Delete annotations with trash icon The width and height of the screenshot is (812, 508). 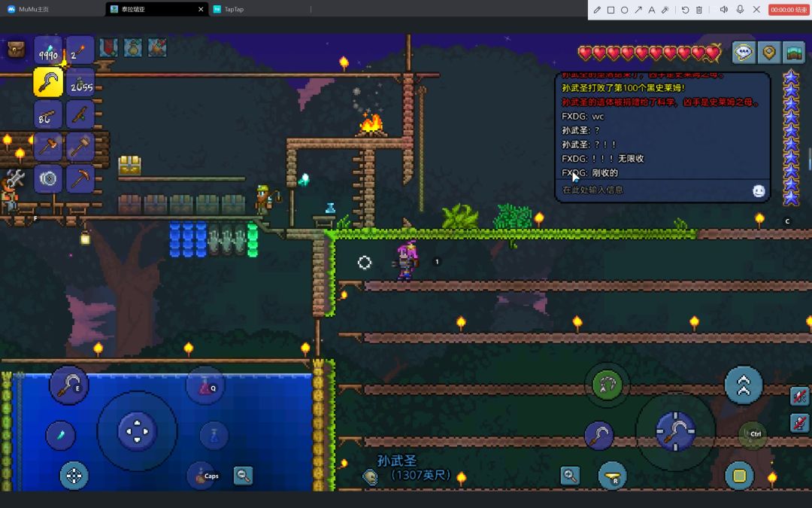[699, 10]
